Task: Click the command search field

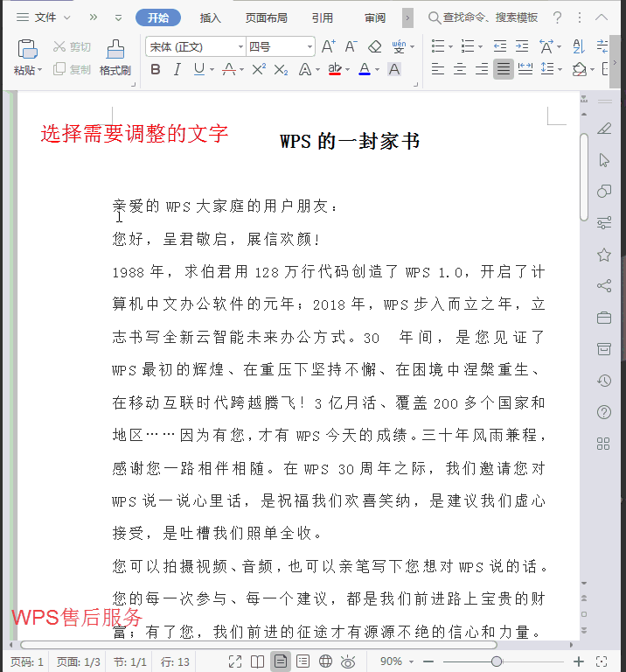Action: [483, 17]
